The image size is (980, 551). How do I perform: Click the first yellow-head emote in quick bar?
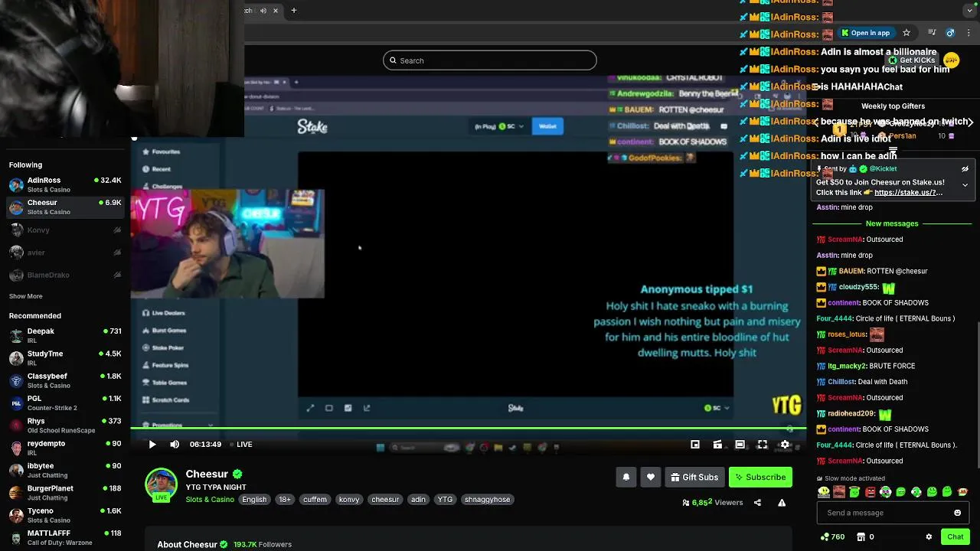point(824,492)
